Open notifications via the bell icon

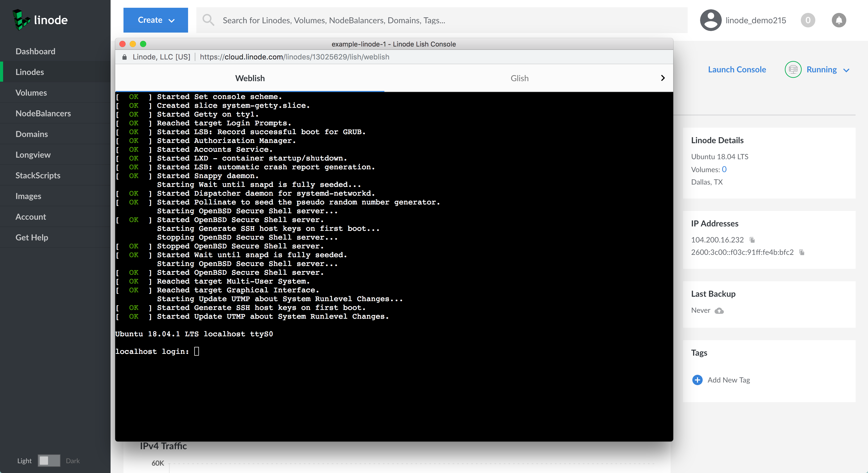coord(839,20)
